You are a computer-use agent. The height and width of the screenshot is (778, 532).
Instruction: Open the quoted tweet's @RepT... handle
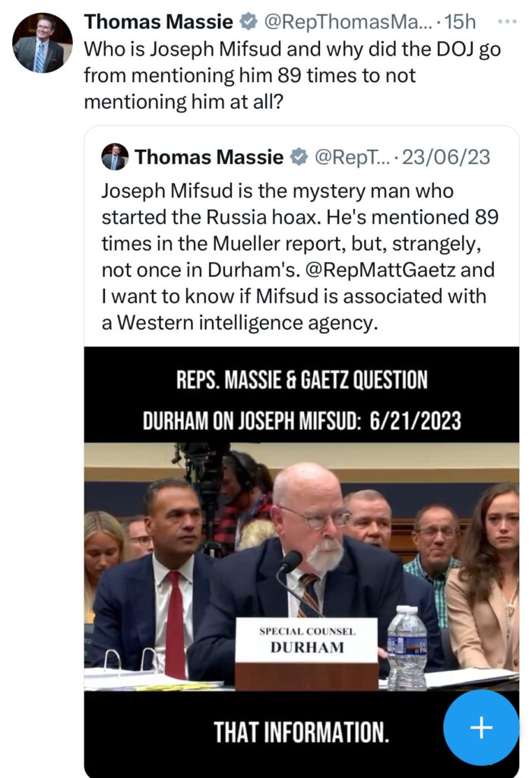click(350, 158)
